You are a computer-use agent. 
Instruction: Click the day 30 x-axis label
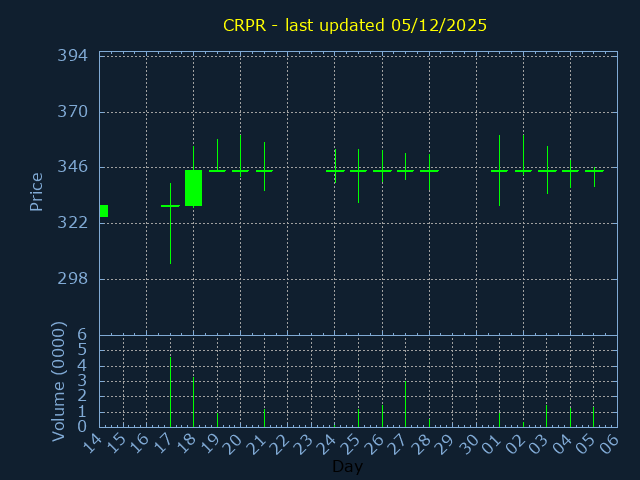point(469,444)
